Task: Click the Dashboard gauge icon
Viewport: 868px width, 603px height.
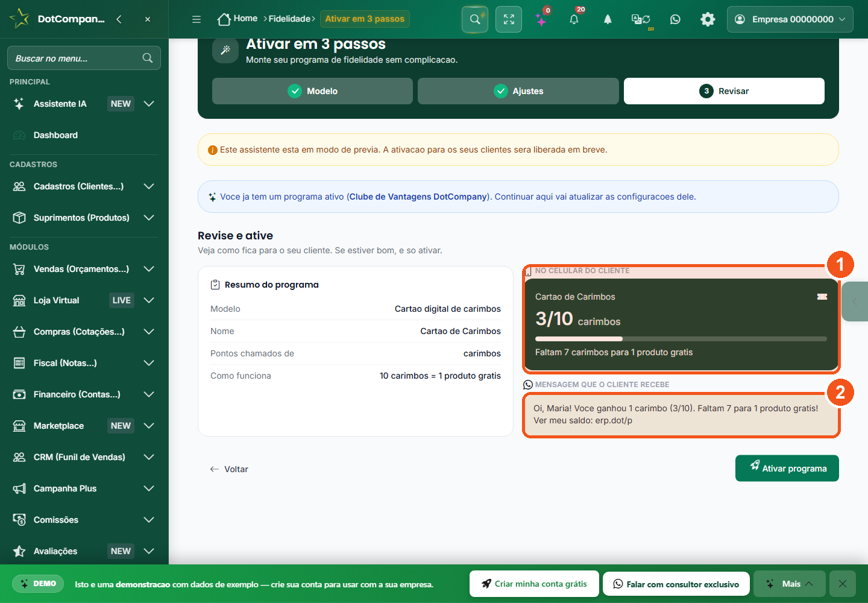Action: (19, 135)
